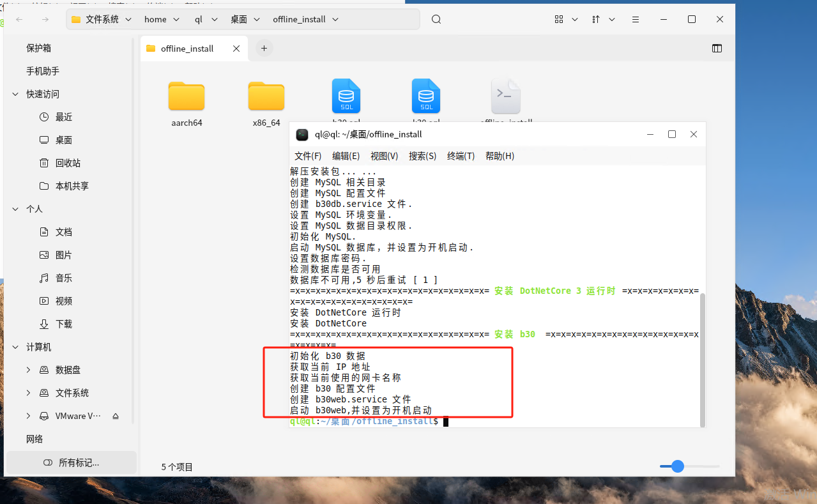Open the terminal 编辑(E) menu

(346, 156)
